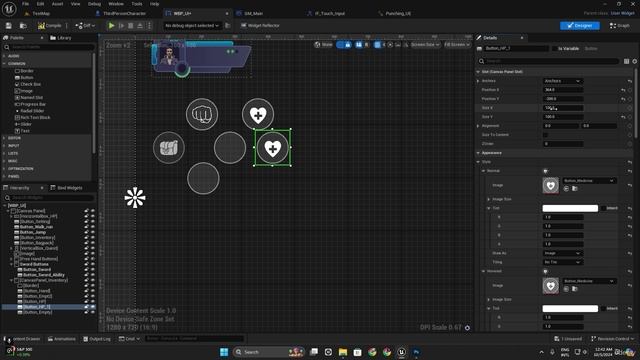This screenshot has width=640, height=360.
Task: Toggle the Size To Content checkbox
Action: click(x=545, y=135)
